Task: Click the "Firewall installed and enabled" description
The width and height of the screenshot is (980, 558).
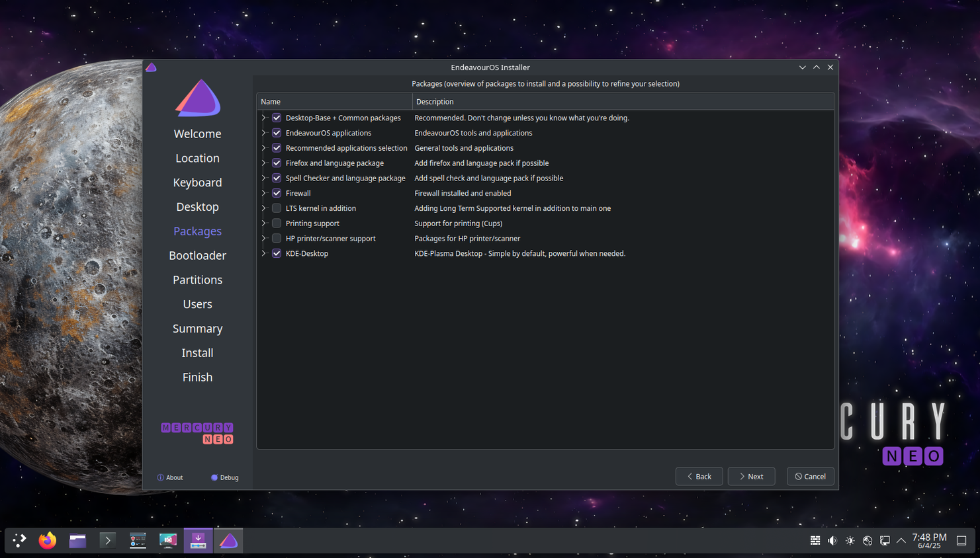Action: pos(463,193)
